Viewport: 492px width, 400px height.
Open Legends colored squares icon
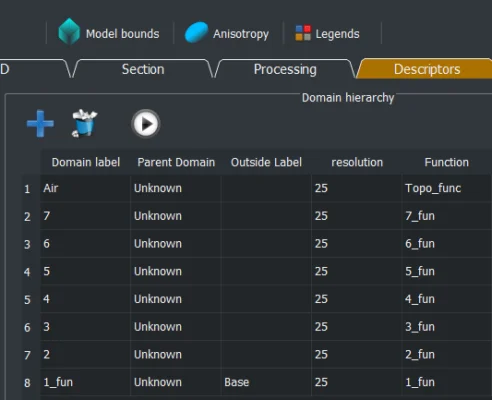(303, 33)
